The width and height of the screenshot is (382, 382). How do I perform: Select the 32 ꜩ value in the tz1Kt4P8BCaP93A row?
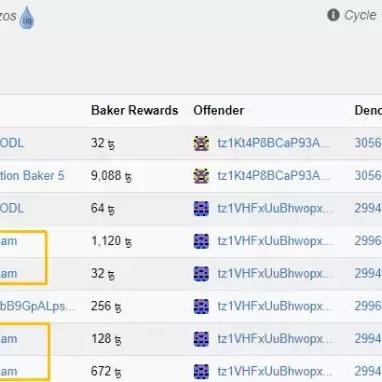103,143
